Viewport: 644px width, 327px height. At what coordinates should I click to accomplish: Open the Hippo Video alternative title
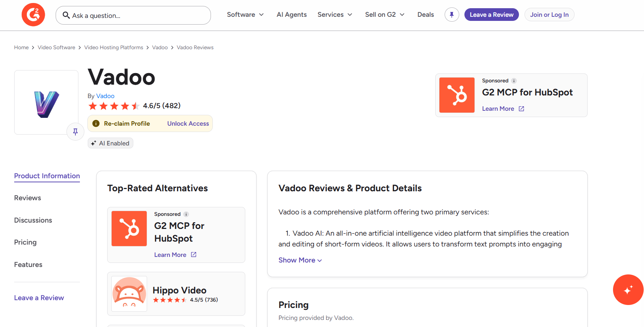point(180,290)
